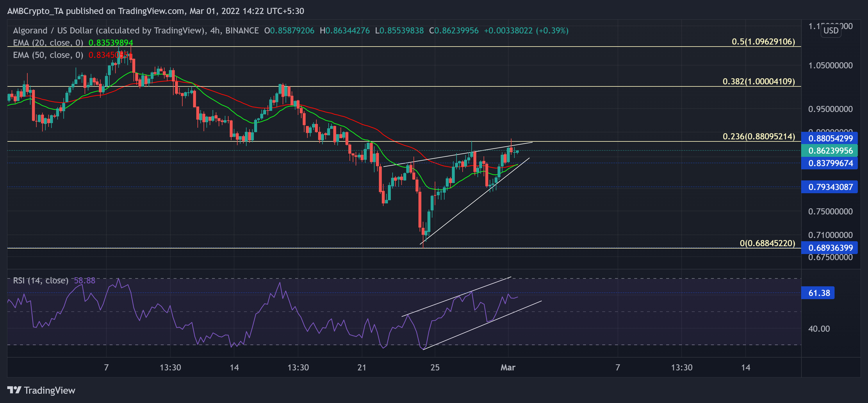Click the RSI 40.00 axis label

(x=819, y=329)
